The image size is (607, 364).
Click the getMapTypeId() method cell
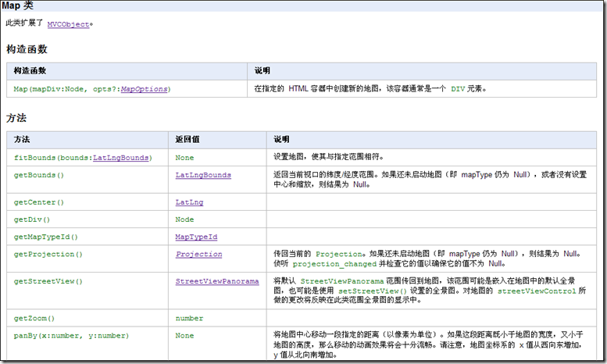(x=87, y=237)
